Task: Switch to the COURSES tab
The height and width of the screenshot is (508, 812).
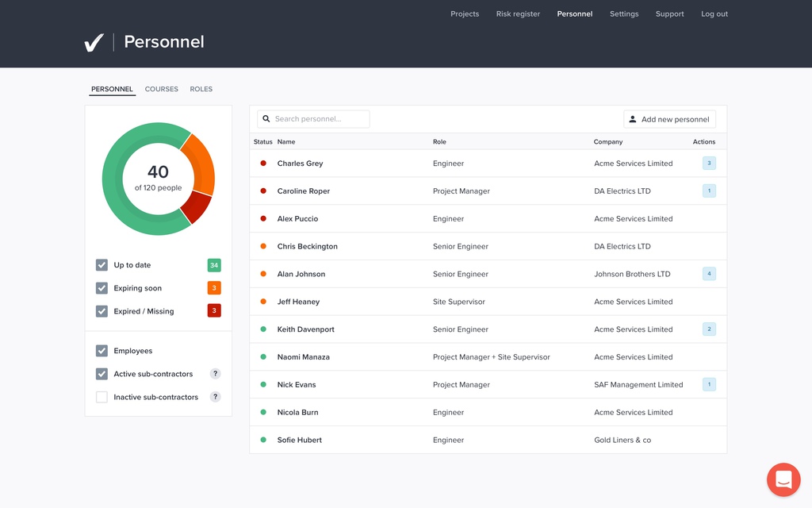Action: 161,89
